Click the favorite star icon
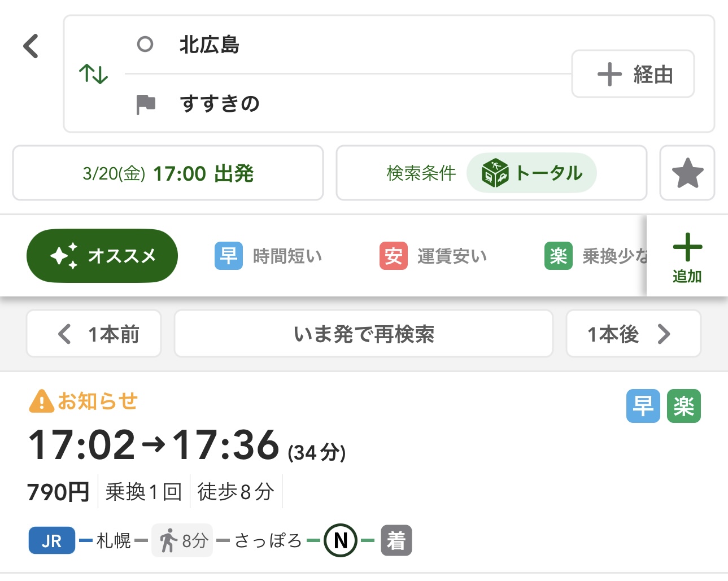 click(687, 173)
